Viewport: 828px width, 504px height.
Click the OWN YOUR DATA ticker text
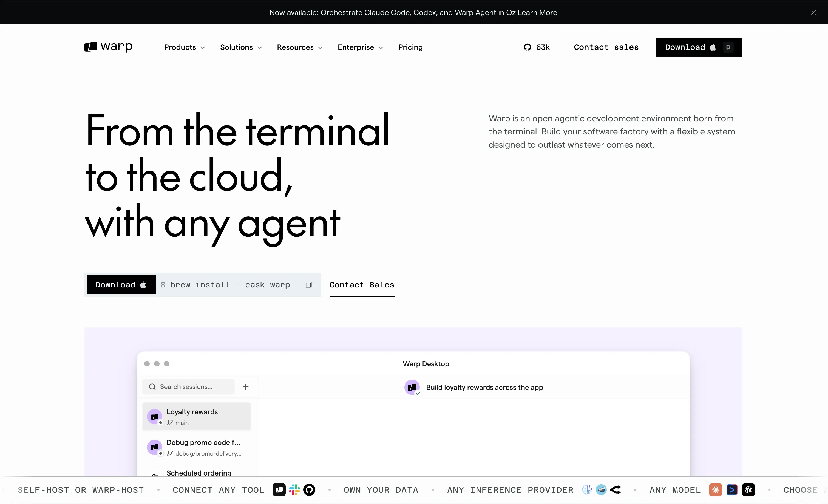pyautogui.click(x=381, y=490)
